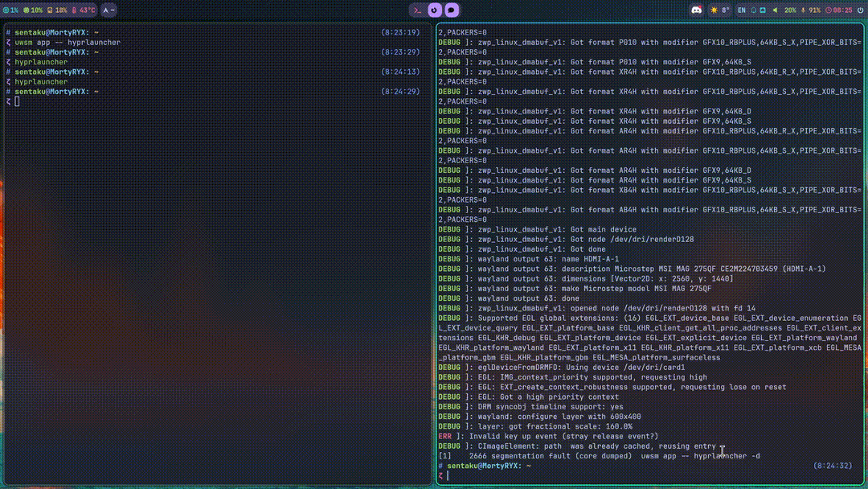The image size is (868, 489).
Task: Click the disk usage indicator showing 18%
Action: (57, 10)
